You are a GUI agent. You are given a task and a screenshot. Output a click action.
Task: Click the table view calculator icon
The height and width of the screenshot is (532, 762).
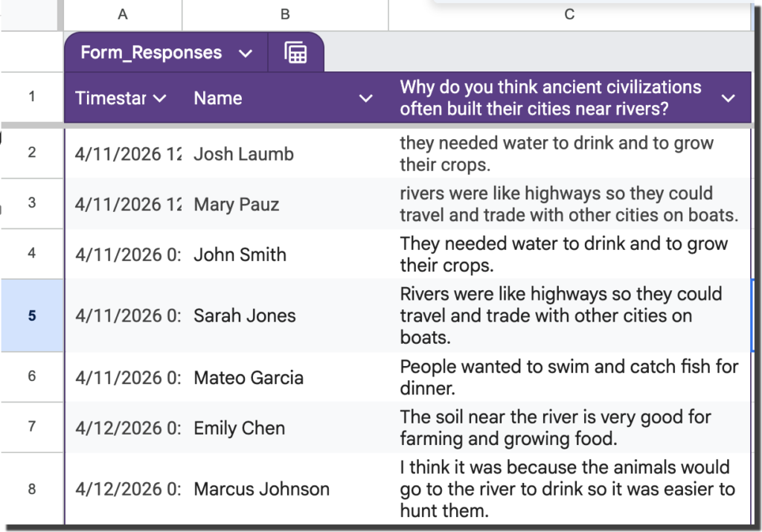point(295,53)
